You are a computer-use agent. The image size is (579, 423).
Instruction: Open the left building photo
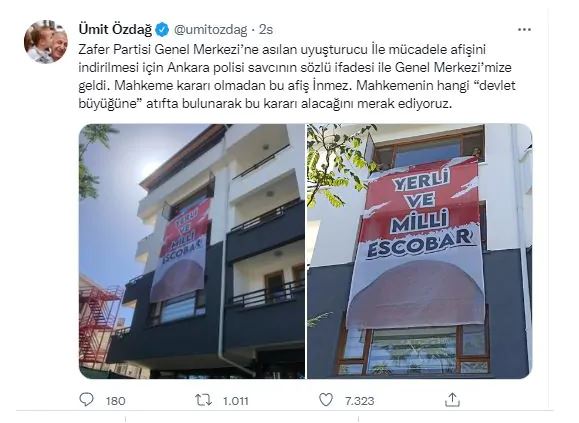coord(192,251)
